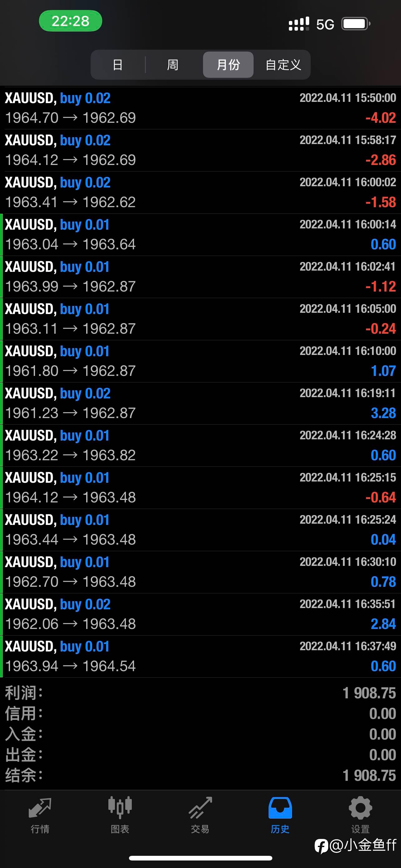This screenshot has width=401, height=868.
Task: Tap the -0.24 loss value
Action: coord(380,328)
